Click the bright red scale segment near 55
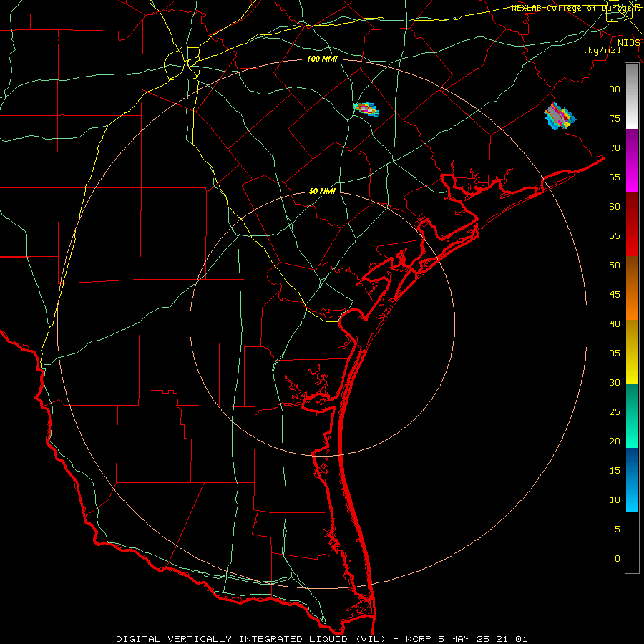This screenshot has height=644, width=644. point(632,240)
